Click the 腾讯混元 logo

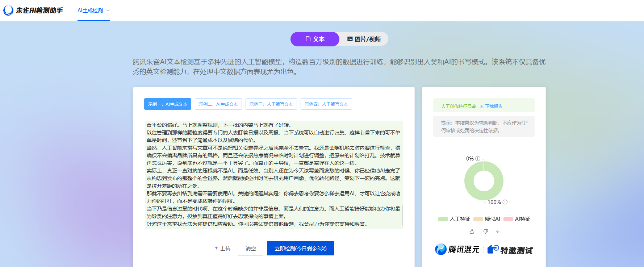click(x=457, y=249)
